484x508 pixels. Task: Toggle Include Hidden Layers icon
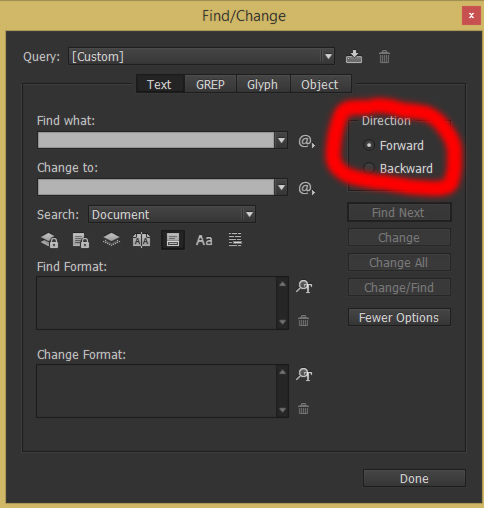pyautogui.click(x=111, y=240)
